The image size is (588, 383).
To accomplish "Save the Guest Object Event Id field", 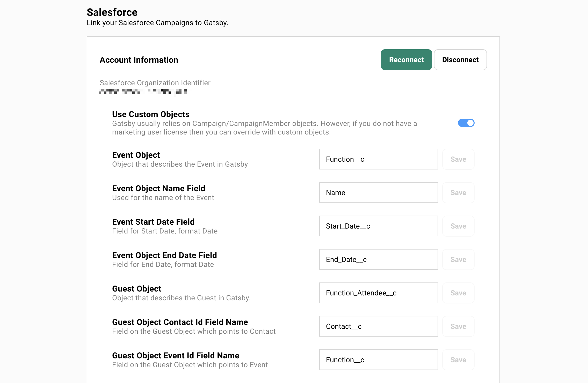I will [x=458, y=360].
